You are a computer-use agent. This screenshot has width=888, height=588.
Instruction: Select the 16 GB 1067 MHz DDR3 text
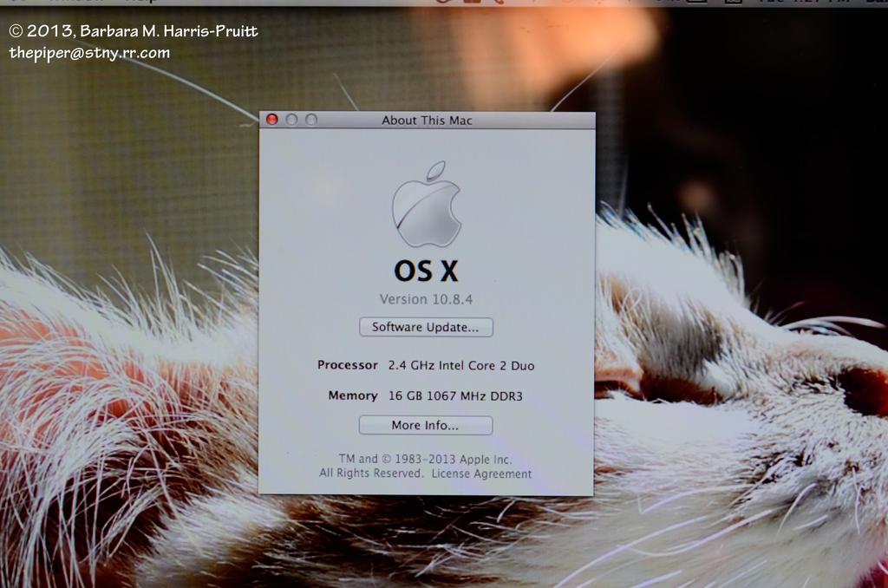pyautogui.click(x=455, y=395)
